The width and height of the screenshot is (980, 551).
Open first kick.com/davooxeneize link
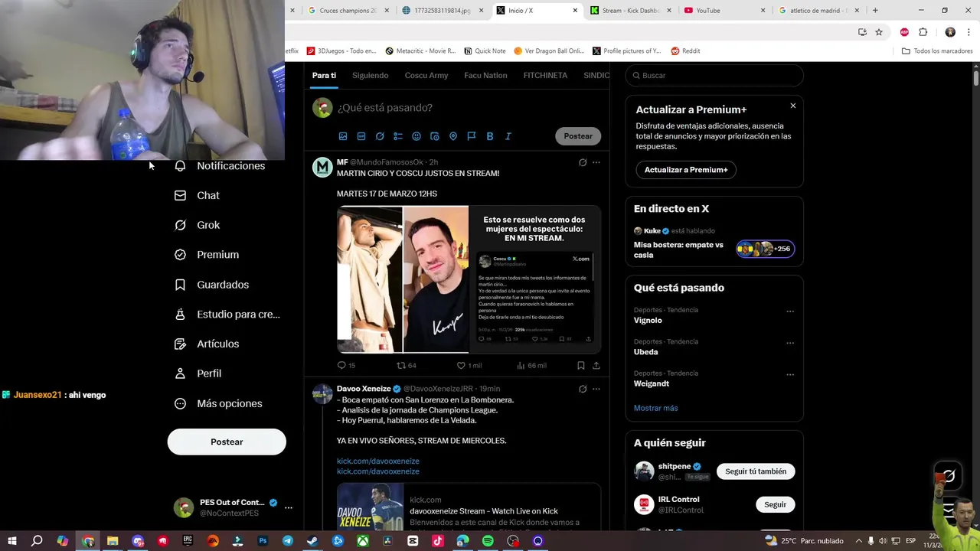pyautogui.click(x=378, y=461)
